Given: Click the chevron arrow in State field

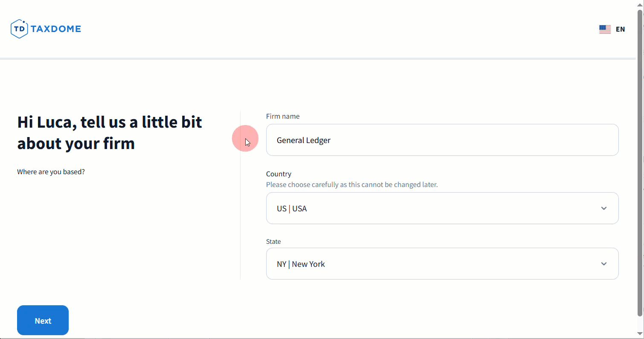Looking at the screenshot, I should (603, 264).
